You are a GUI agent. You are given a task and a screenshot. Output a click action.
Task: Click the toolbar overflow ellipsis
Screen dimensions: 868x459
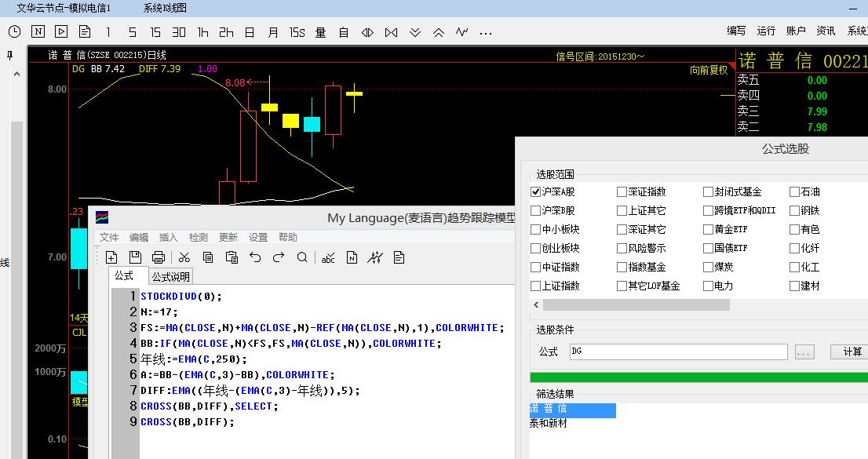coord(486,32)
